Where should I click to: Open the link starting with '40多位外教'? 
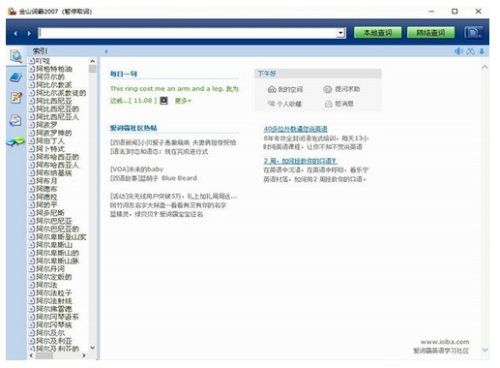click(x=296, y=129)
